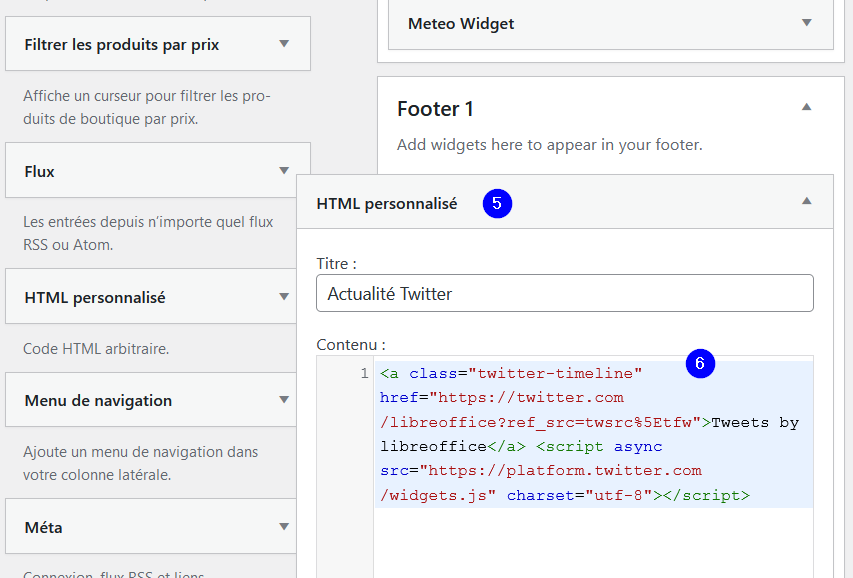Click the Méta widget title
This screenshot has height=578, width=853.
point(44,527)
